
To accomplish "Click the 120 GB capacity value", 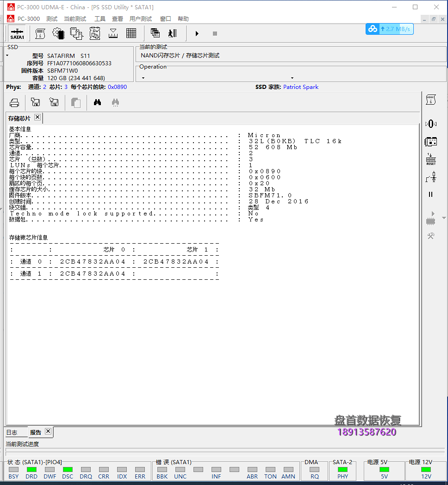I will pos(76,78).
